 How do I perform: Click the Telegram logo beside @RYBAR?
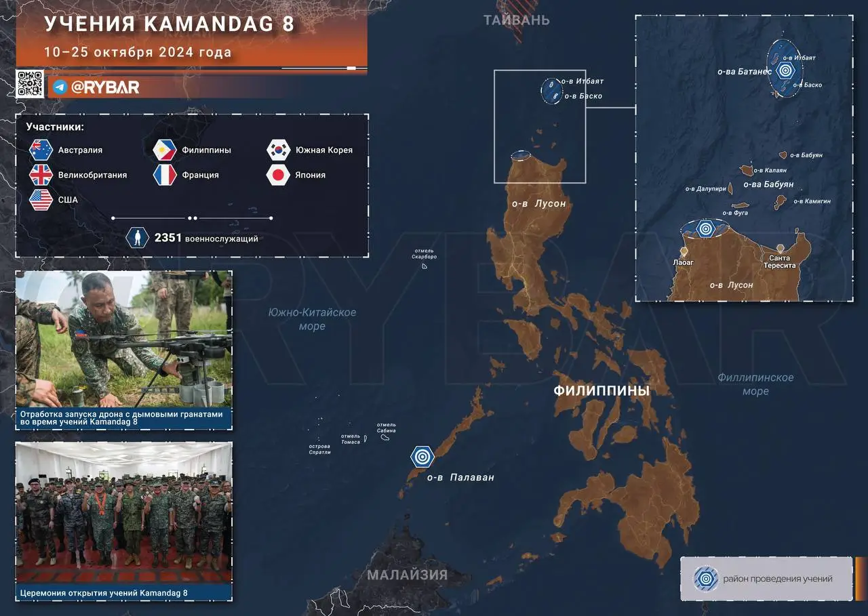point(60,87)
